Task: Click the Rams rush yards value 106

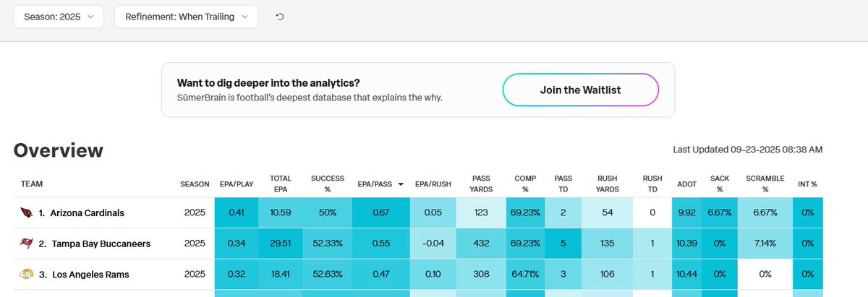Action: click(608, 275)
